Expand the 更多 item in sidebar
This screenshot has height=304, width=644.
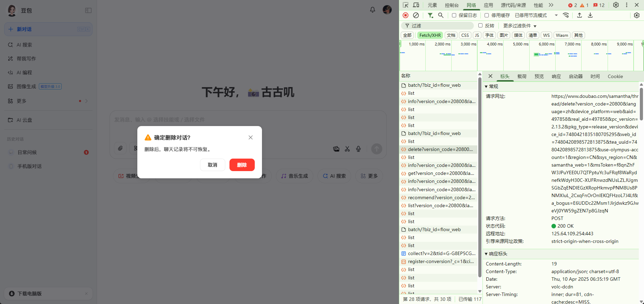(x=48, y=101)
